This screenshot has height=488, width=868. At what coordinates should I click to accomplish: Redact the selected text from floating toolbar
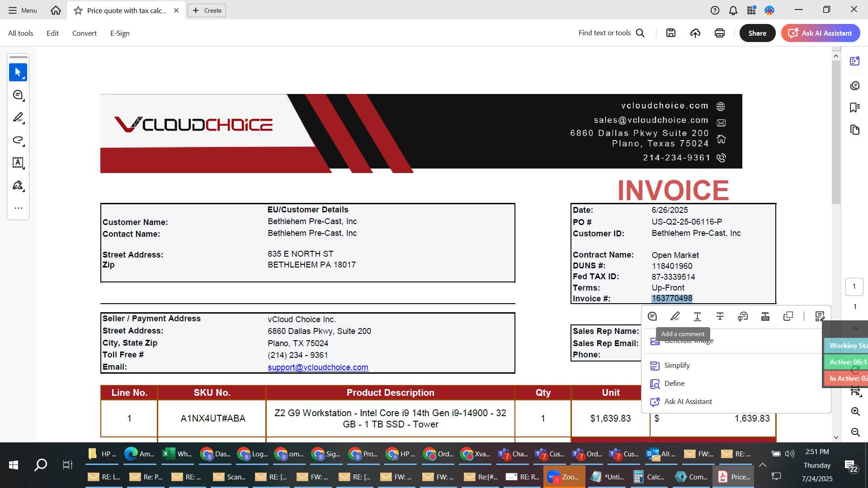click(x=765, y=316)
